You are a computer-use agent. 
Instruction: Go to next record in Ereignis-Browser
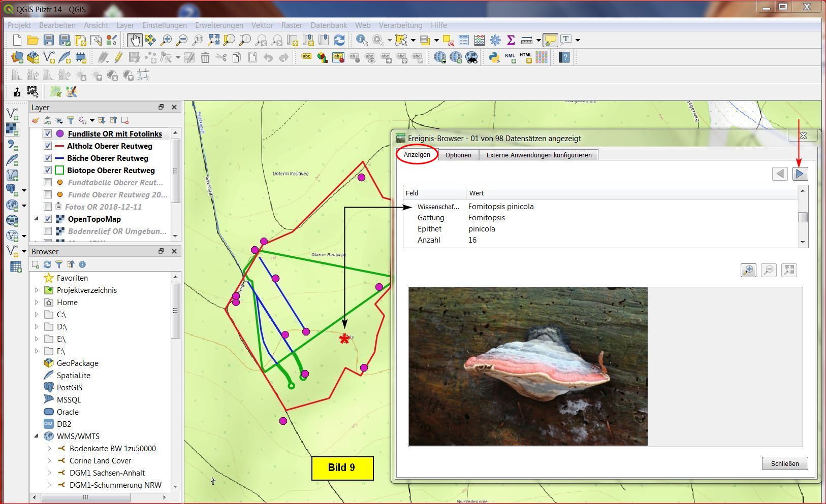pyautogui.click(x=800, y=174)
